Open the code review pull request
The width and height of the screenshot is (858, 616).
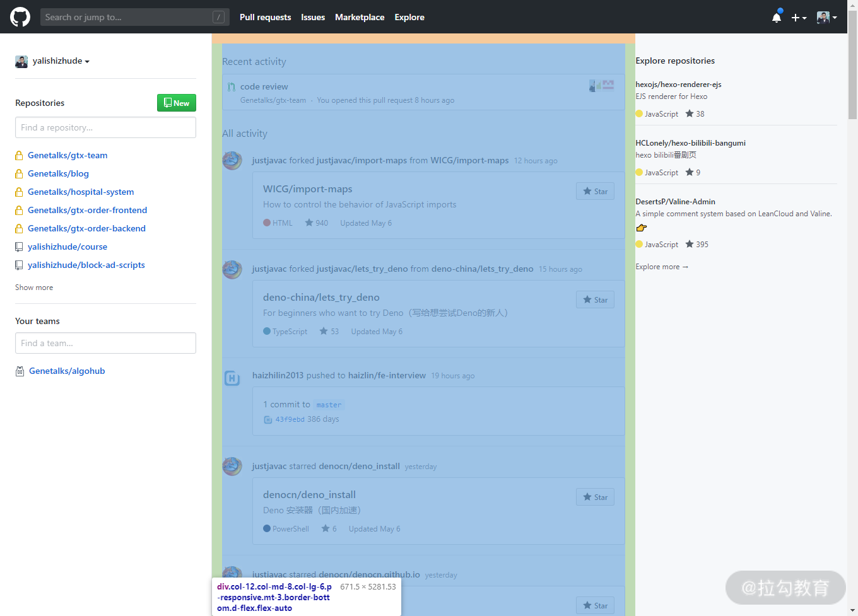tap(264, 86)
